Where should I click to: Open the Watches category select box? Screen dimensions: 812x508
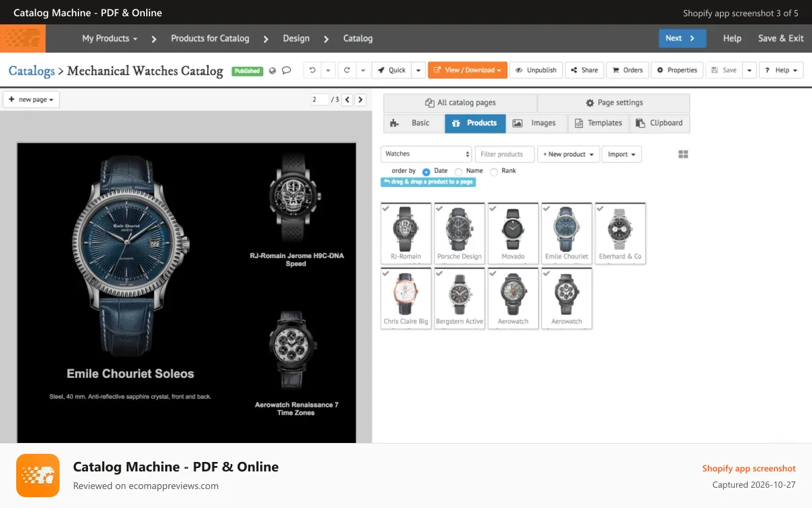[426, 154]
